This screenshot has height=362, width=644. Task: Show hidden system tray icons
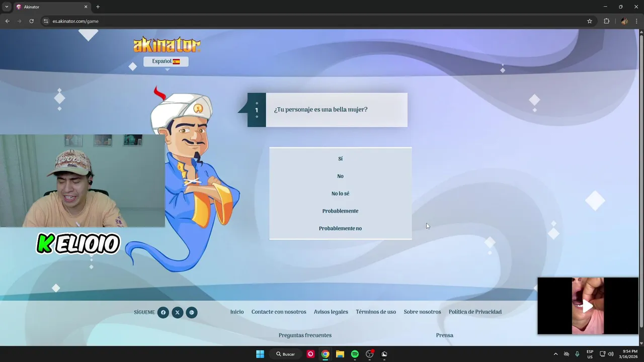555,354
